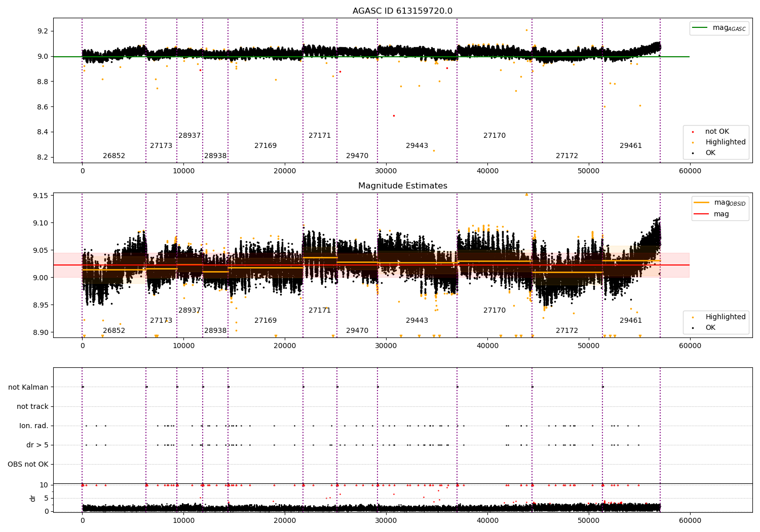760x532 pixels.
Task: Click obsid label 26852 in AGASC ID plot
Action: [x=114, y=156]
